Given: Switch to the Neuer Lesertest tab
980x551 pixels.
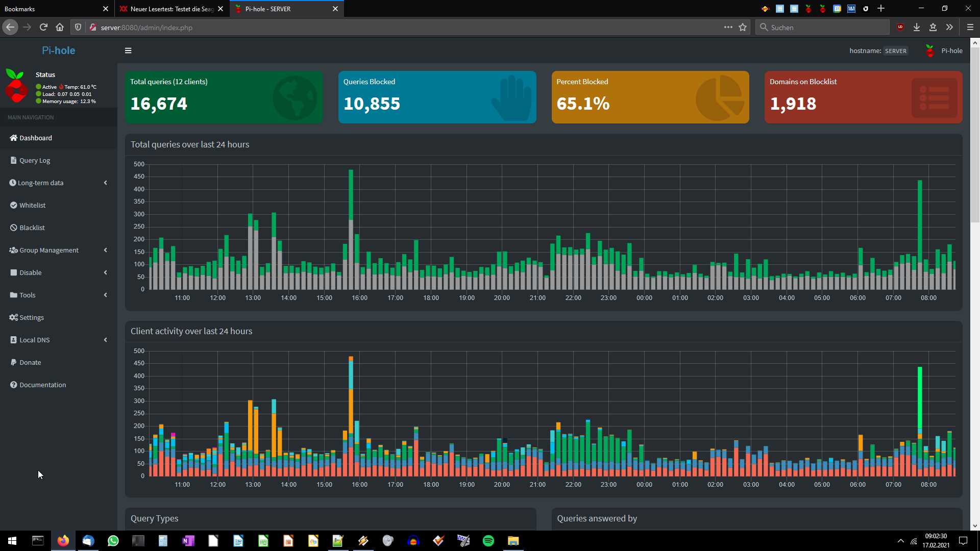Looking at the screenshot, I should pos(172,9).
